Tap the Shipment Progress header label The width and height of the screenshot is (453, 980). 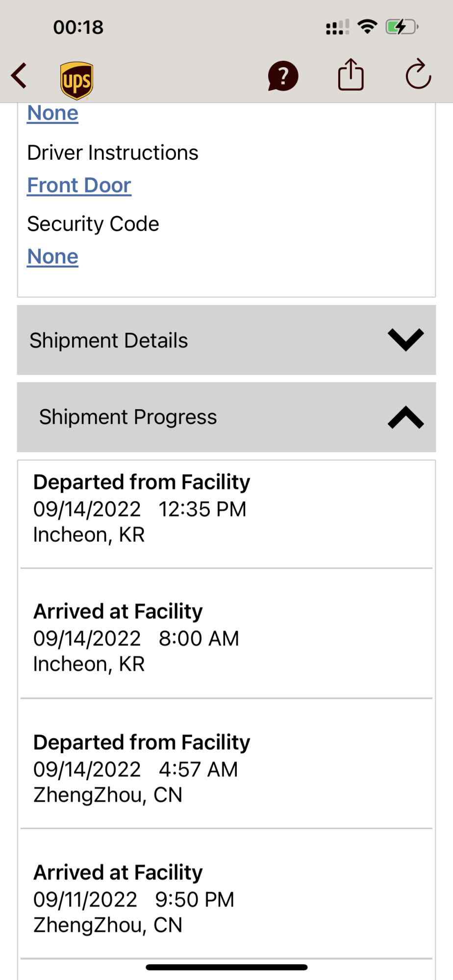pyautogui.click(x=128, y=417)
